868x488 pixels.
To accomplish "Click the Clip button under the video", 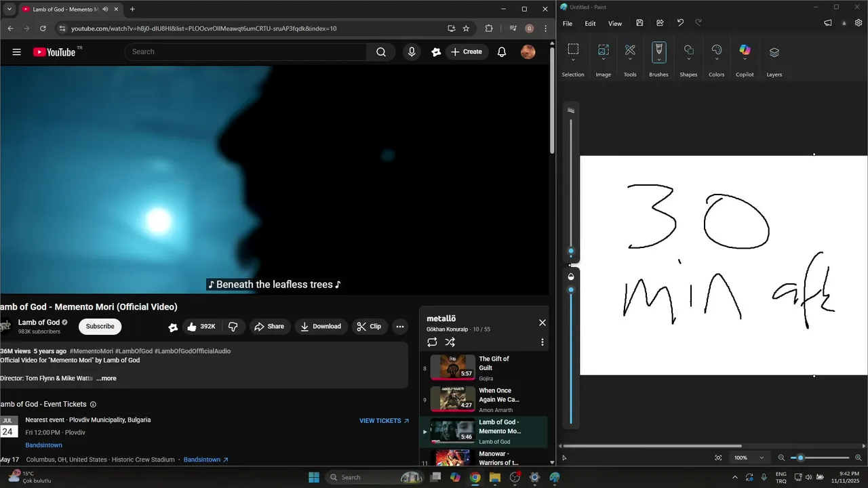I will (x=369, y=327).
